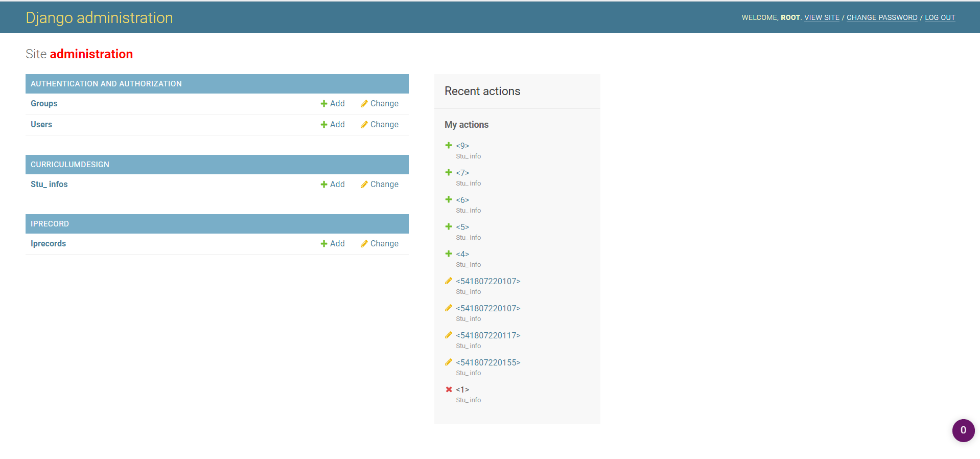Screen dimensions: 980x459
Task: Click the pencil icon in the Users row
Action: (364, 125)
